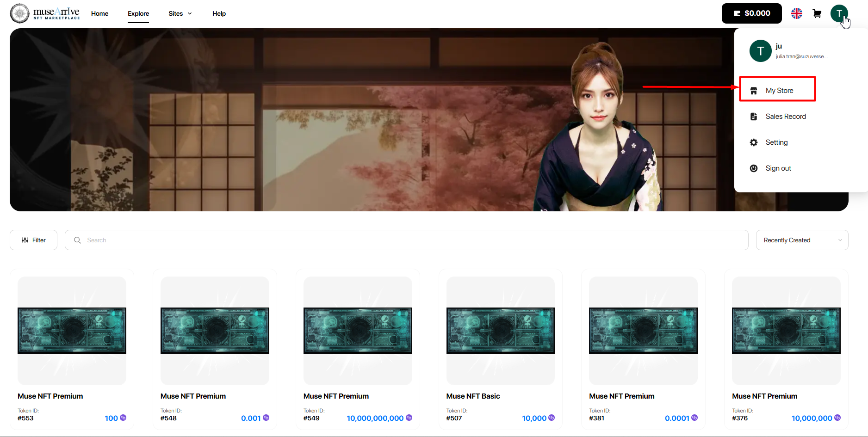Open Muse NFT Basic token #507 thumbnail

click(x=500, y=331)
